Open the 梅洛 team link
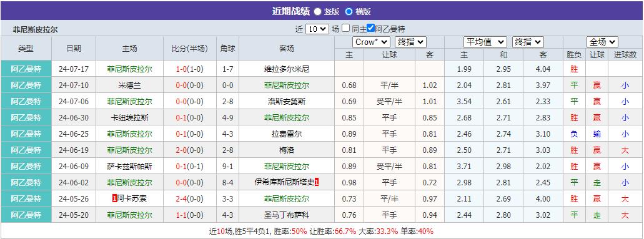The width and height of the screenshot is (644, 239). pyautogui.click(x=286, y=150)
